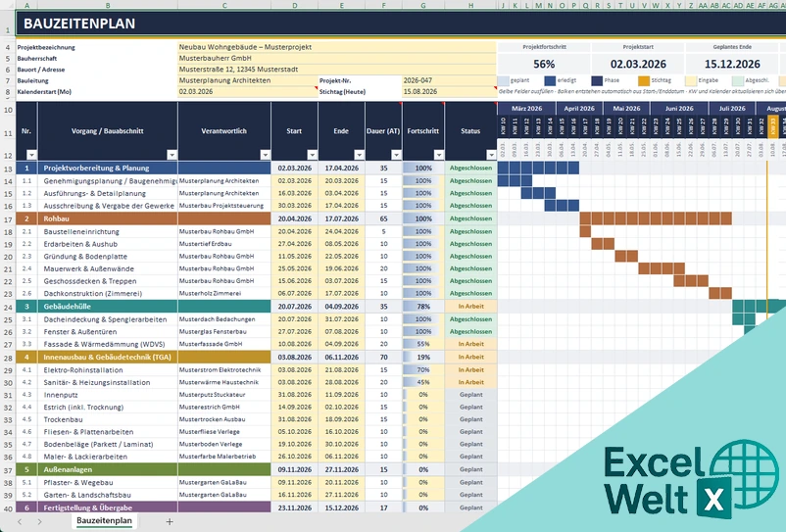Click the April 2026 month header
The width and height of the screenshot is (786, 532).
pyautogui.click(x=579, y=108)
